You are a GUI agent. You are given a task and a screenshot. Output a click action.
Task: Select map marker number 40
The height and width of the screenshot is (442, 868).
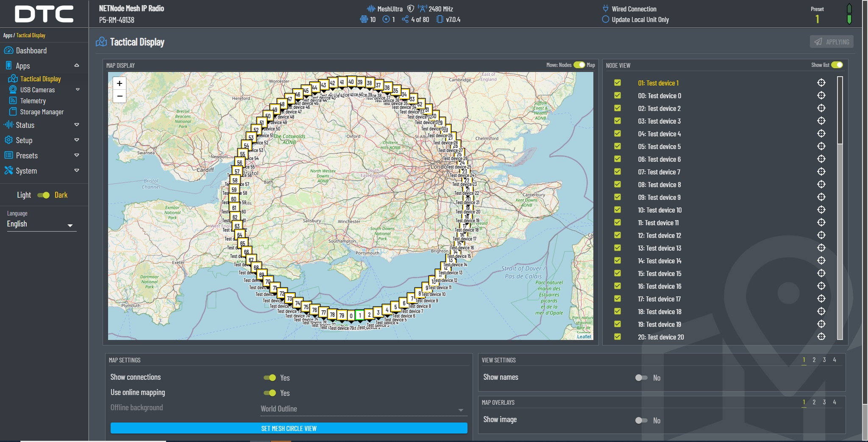(351, 82)
